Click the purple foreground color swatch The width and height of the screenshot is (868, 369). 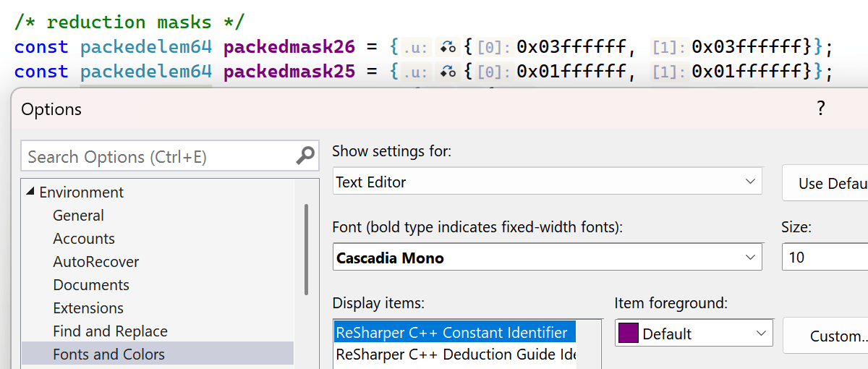coord(628,334)
